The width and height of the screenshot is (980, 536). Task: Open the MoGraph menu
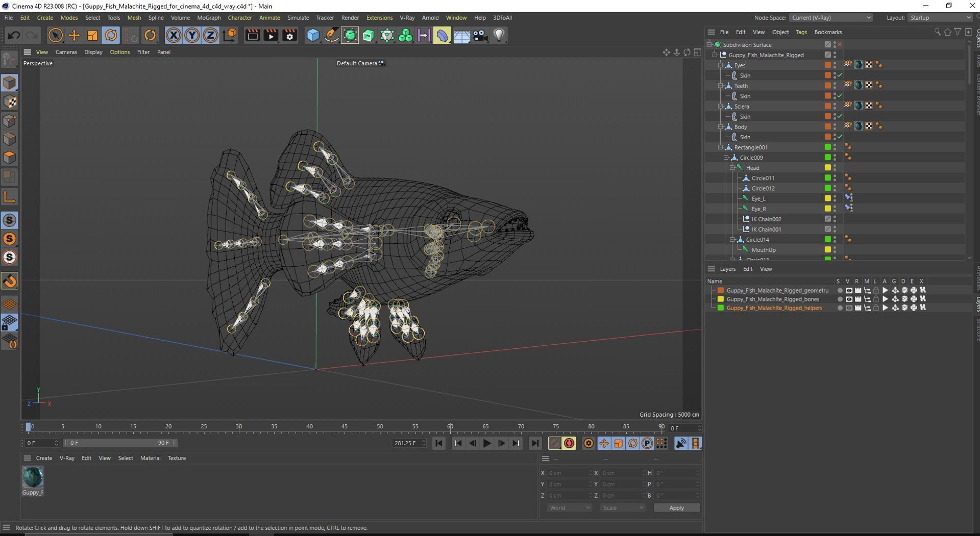(x=209, y=18)
